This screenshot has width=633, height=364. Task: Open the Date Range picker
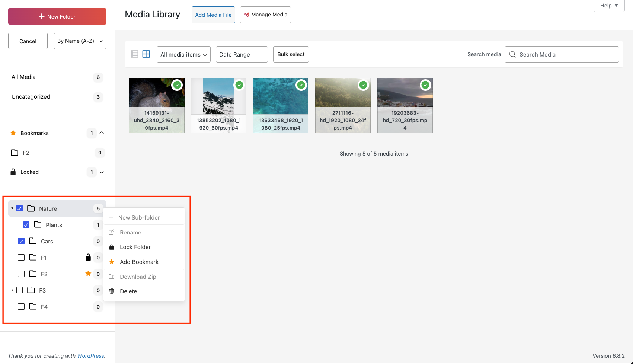[x=242, y=54]
